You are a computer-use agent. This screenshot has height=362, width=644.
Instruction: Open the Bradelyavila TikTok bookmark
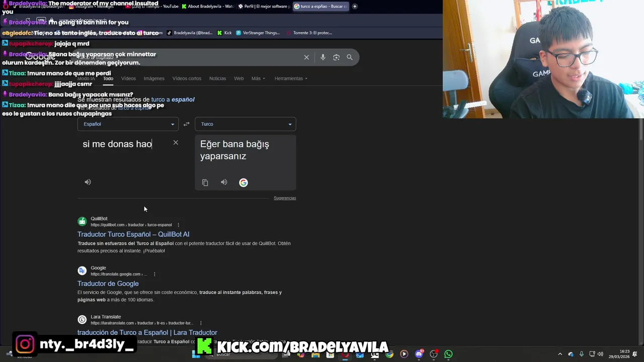[x=190, y=33]
